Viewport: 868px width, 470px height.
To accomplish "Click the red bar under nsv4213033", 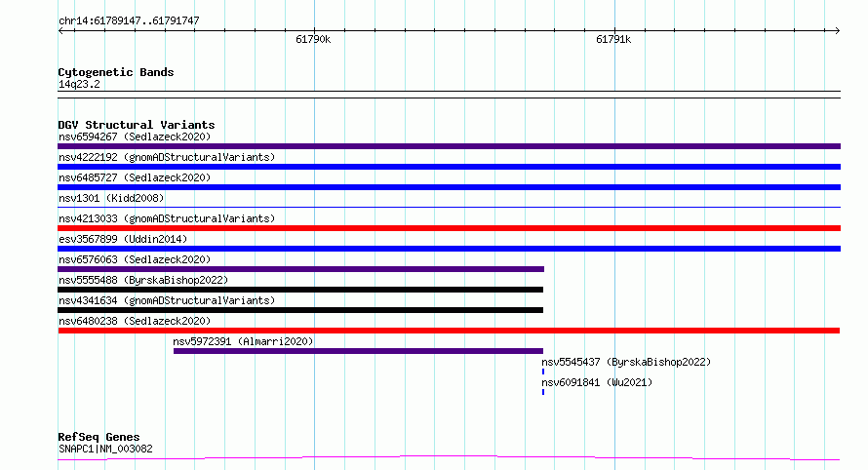I will tap(449, 228).
